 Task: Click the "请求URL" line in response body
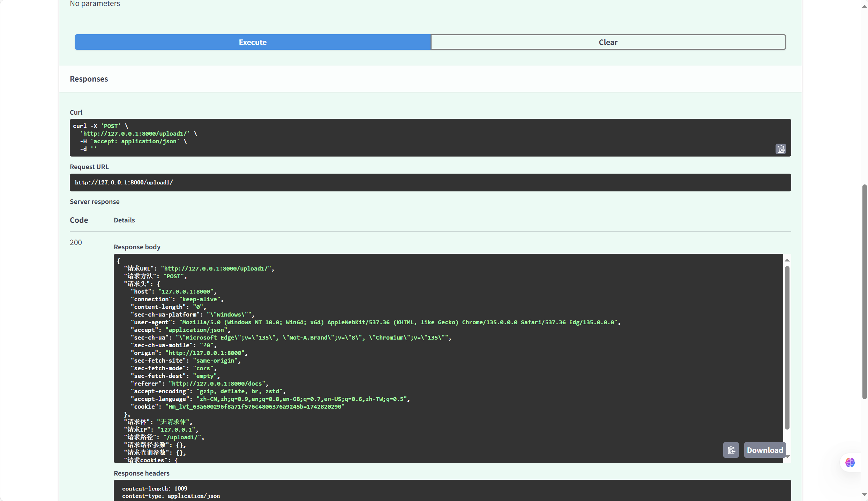(199, 268)
